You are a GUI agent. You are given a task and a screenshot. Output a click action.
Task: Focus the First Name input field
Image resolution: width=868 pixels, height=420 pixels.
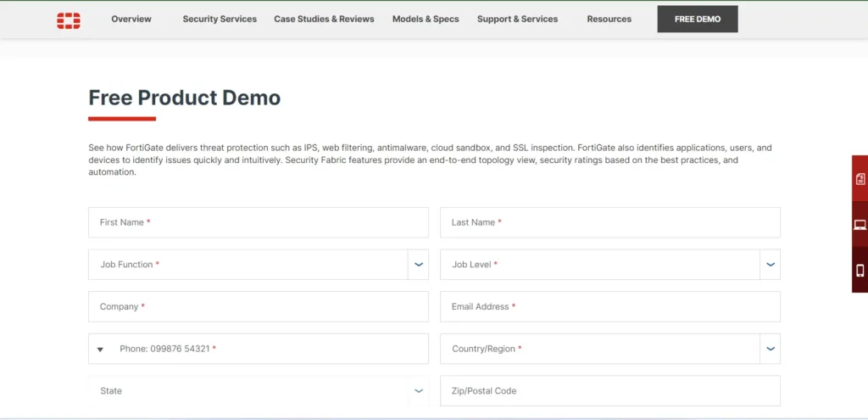coord(259,222)
